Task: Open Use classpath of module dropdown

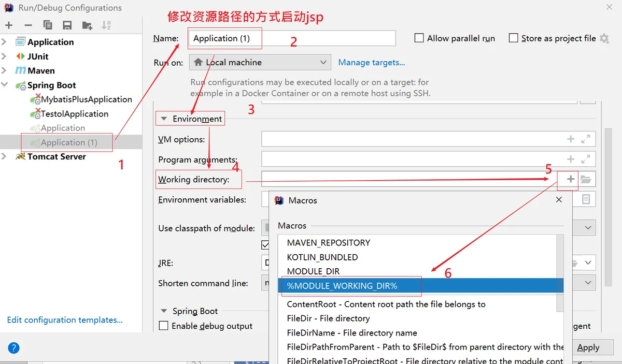Action: point(588,228)
